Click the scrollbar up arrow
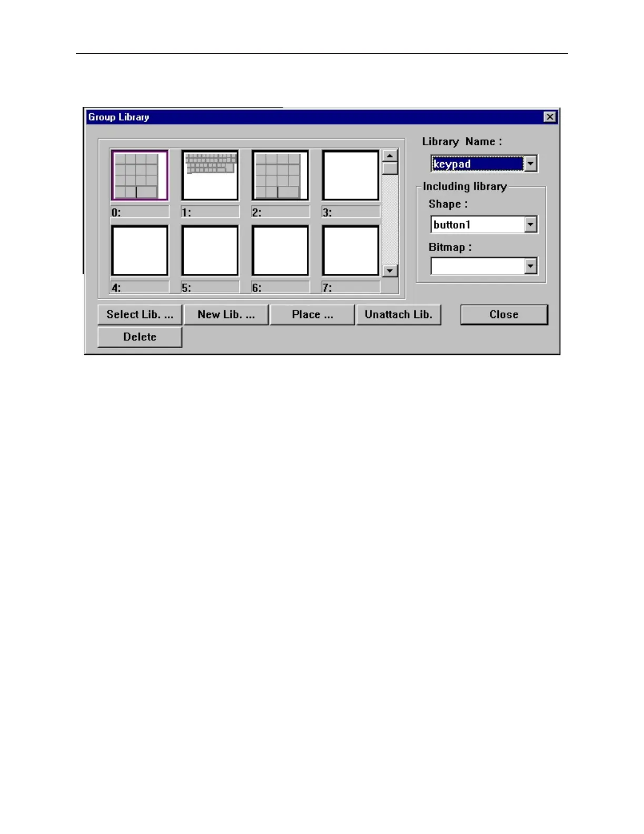Viewport: 644px width, 834px height. point(390,156)
